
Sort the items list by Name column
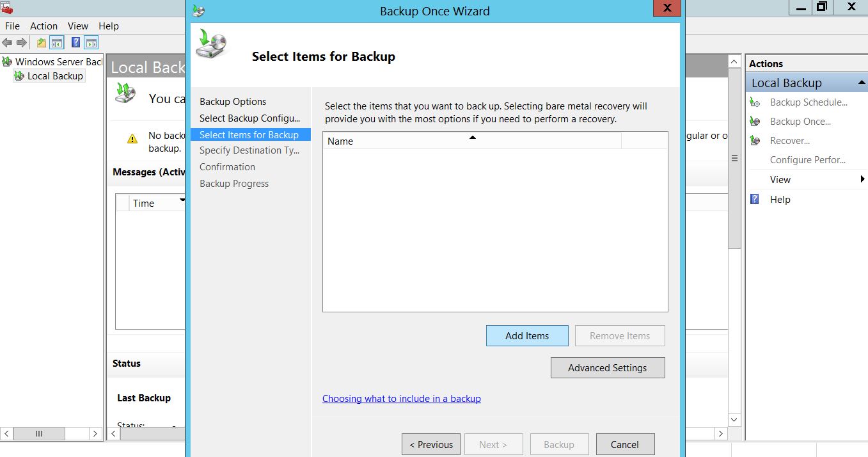tap(472, 141)
